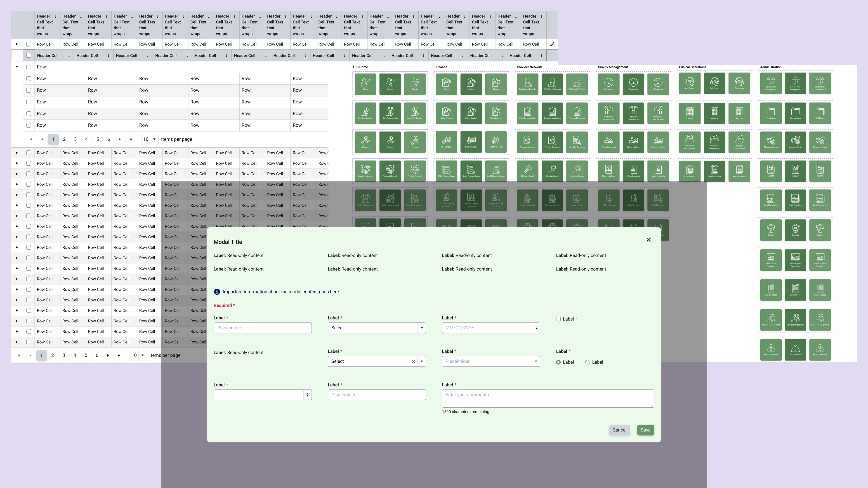Screen dimensions: 868x488
Task: Open the dark QMM Finance Queue tile
Action: point(471,171)
